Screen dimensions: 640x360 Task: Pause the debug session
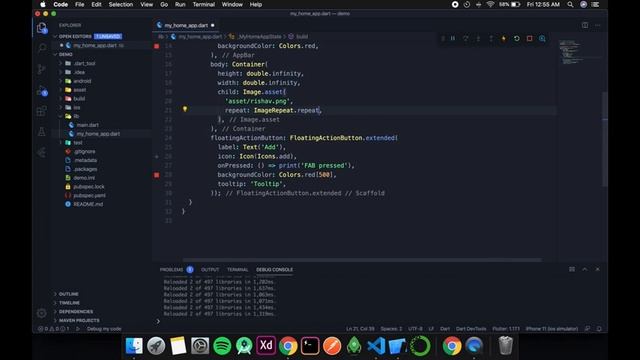click(x=453, y=38)
